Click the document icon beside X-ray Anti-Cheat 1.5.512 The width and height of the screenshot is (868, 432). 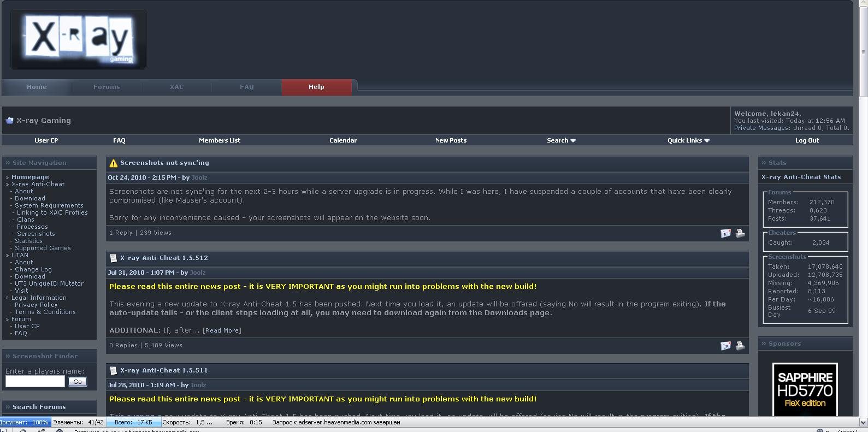(x=113, y=258)
